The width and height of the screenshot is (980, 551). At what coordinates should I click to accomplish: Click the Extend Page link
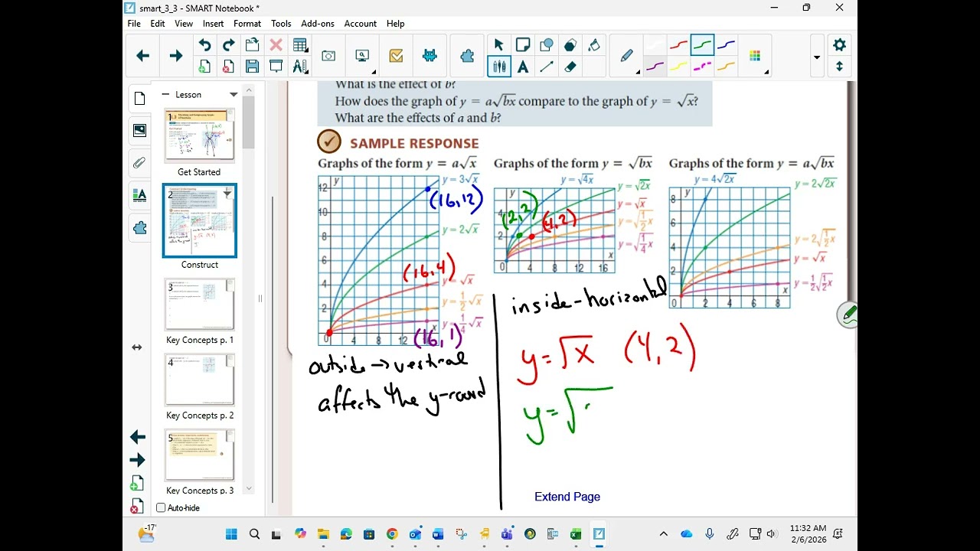(x=567, y=497)
